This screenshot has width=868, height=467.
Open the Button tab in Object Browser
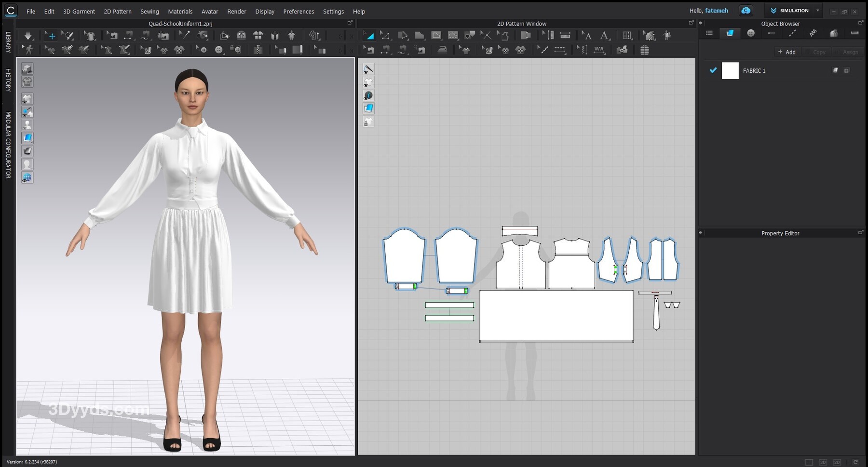[x=750, y=33]
